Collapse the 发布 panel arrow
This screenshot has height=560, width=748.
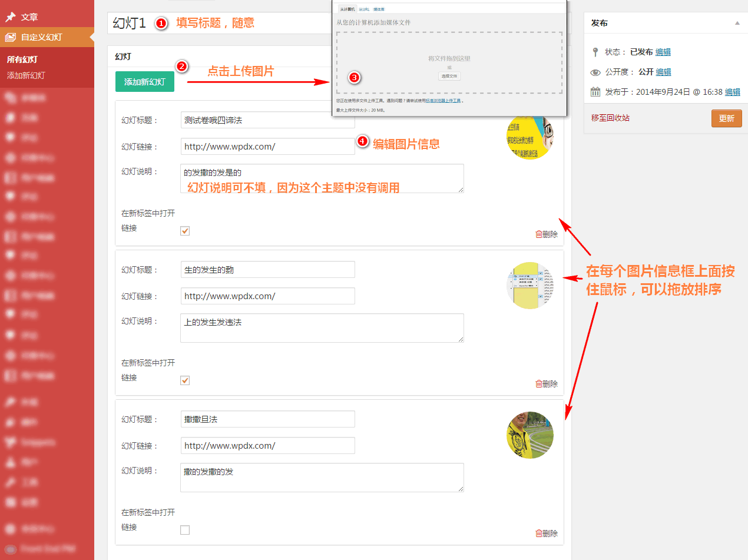point(737,23)
